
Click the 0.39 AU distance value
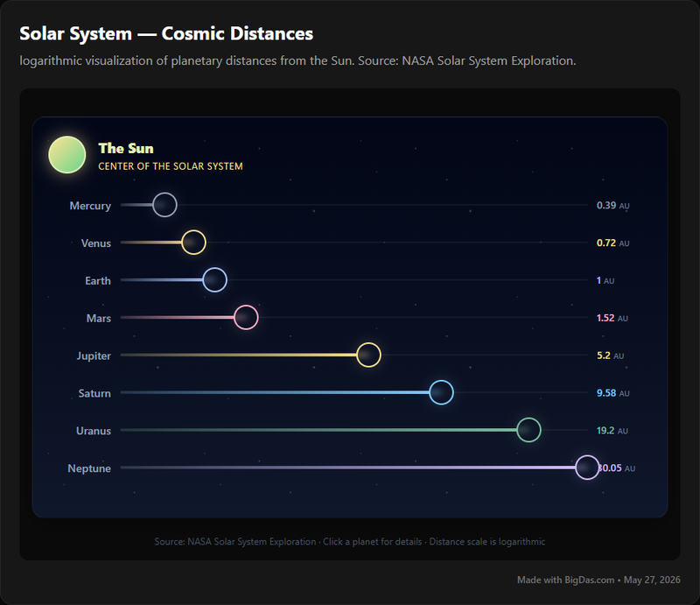(613, 206)
